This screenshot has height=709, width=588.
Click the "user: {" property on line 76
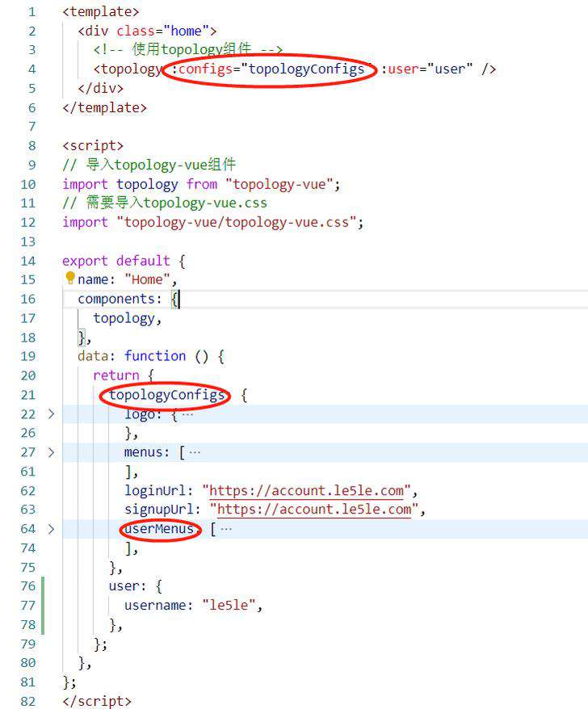tap(135, 586)
